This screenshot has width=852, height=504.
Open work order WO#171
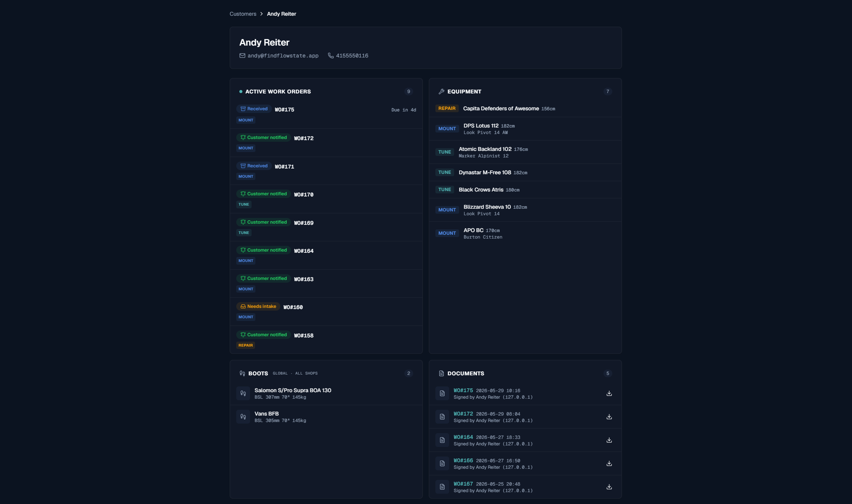point(326,171)
